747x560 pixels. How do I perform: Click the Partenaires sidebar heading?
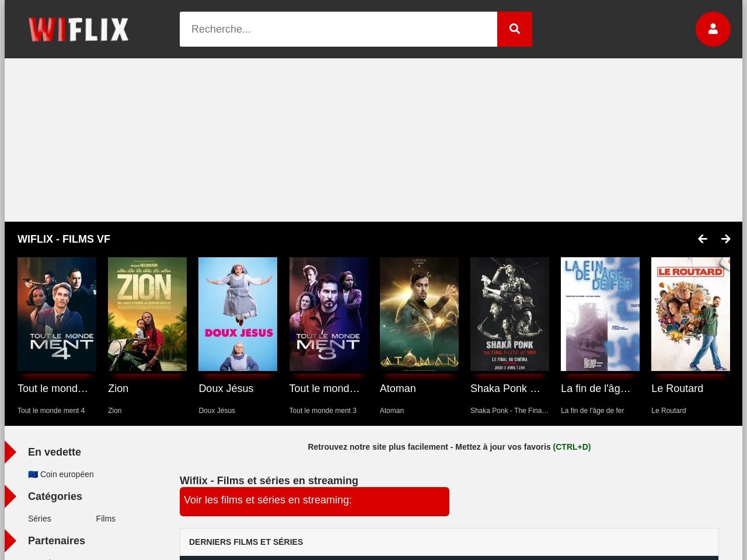point(57,541)
